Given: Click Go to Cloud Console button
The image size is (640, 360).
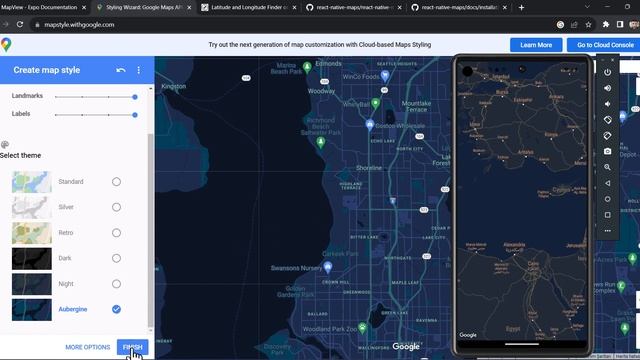Looking at the screenshot, I should click(605, 45).
